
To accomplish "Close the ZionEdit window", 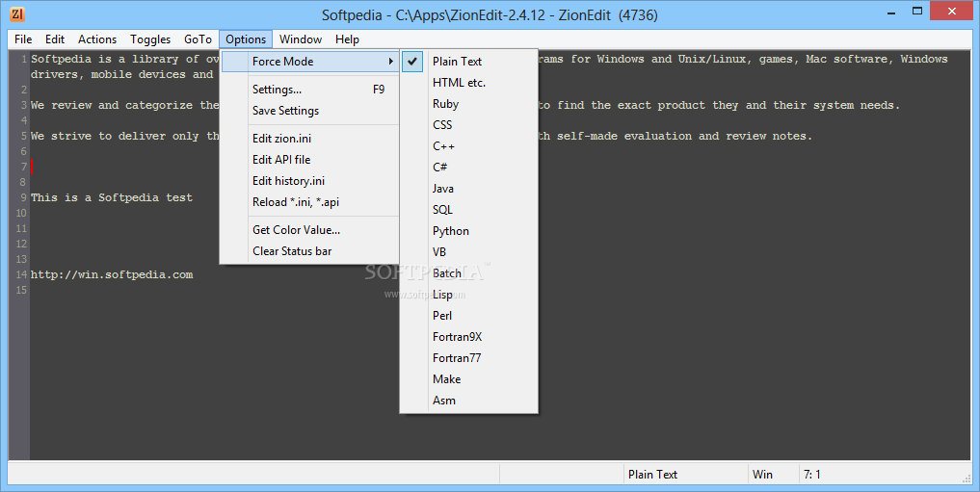I will 952,12.
